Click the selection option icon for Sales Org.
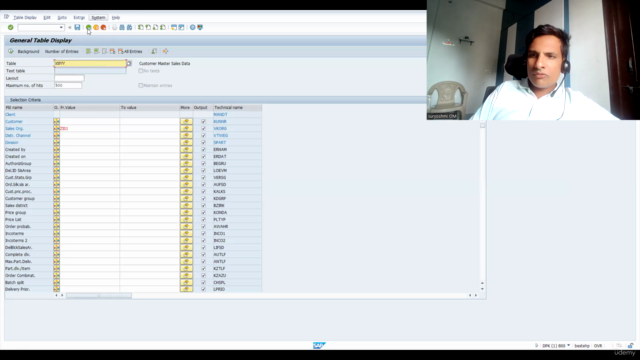The width and height of the screenshot is (640, 360). pos(56,128)
